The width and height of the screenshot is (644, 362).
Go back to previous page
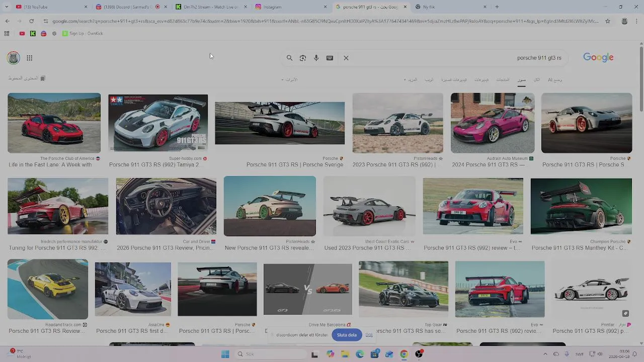coord(7,21)
